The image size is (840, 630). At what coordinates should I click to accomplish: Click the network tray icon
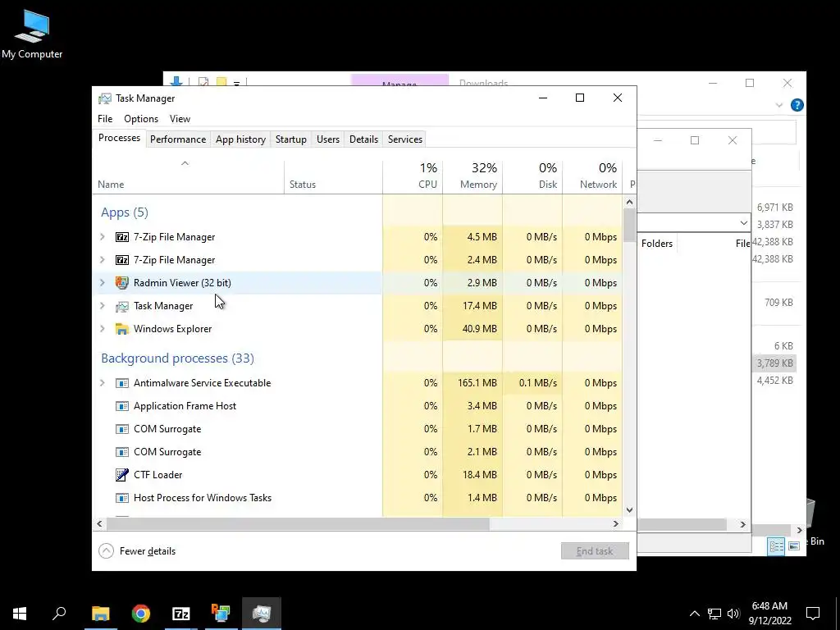(x=714, y=614)
